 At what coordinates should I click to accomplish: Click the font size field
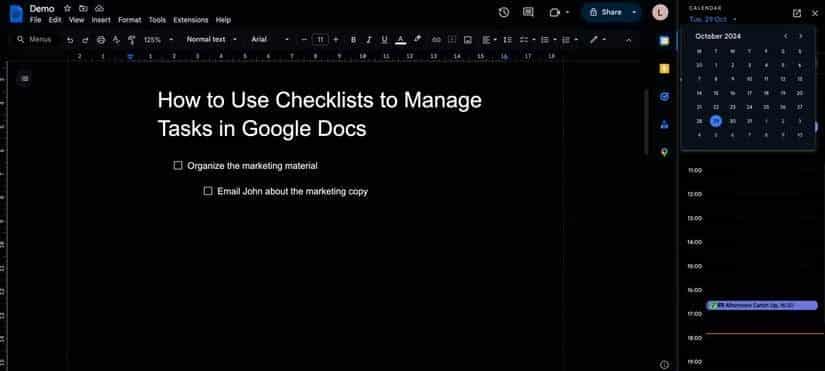click(x=320, y=39)
